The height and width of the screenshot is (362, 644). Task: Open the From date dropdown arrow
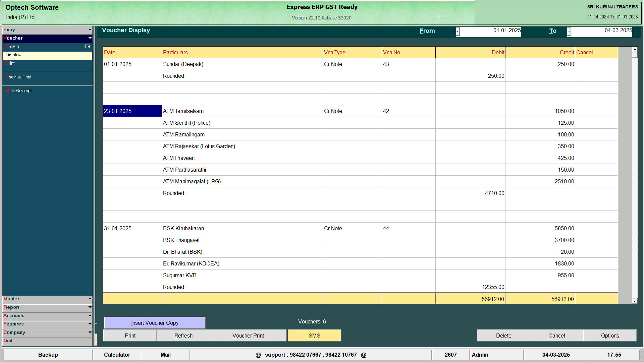coord(458,32)
